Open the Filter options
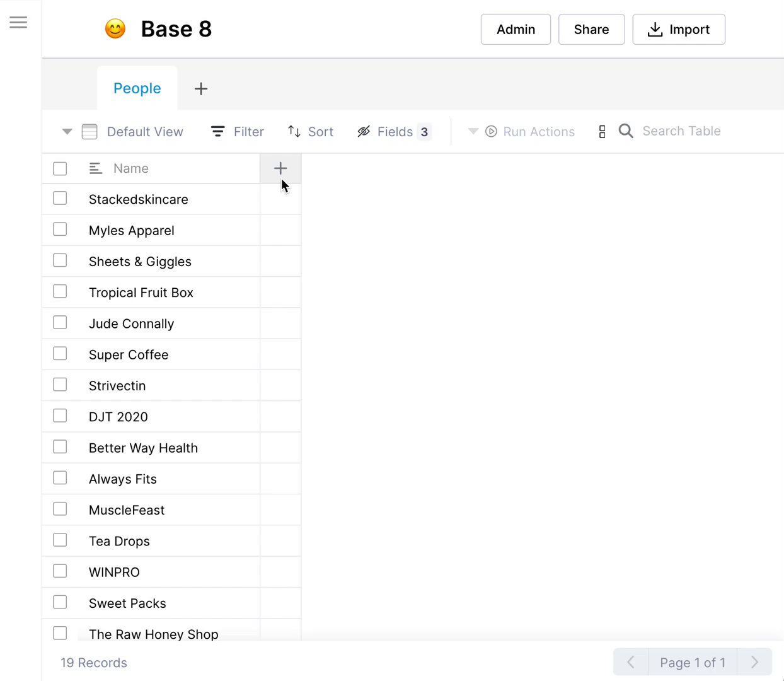This screenshot has width=784, height=681. [x=238, y=132]
